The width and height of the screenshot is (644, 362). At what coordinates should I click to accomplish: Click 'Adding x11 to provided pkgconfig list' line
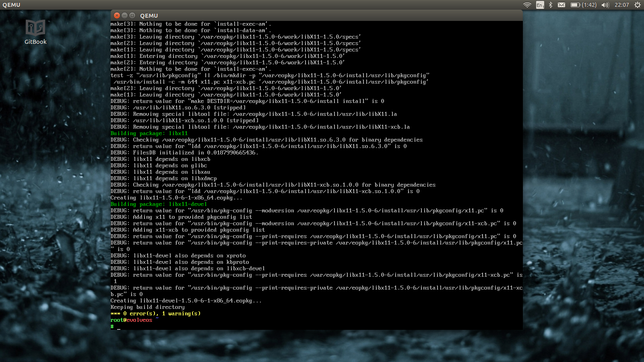pyautogui.click(x=182, y=217)
